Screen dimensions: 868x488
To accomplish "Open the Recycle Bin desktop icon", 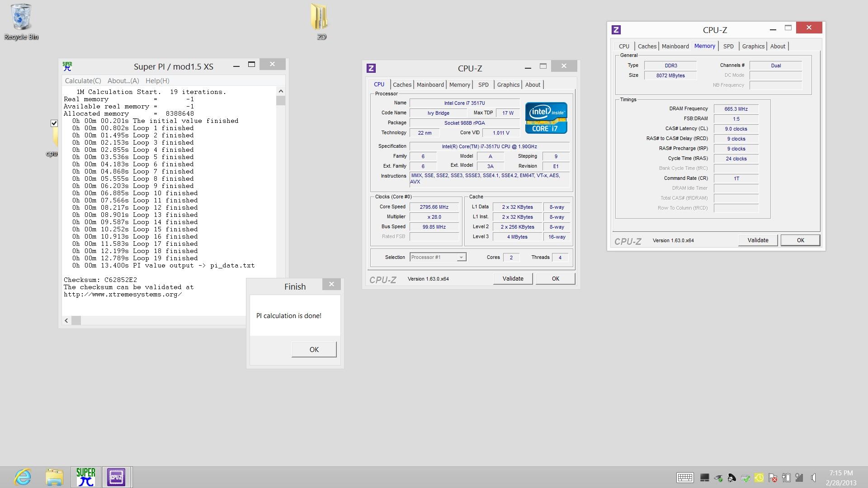I will click(x=21, y=22).
